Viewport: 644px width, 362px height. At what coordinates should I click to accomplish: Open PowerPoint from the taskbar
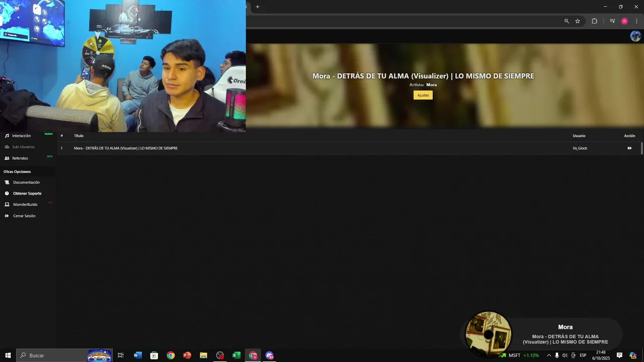click(x=187, y=355)
